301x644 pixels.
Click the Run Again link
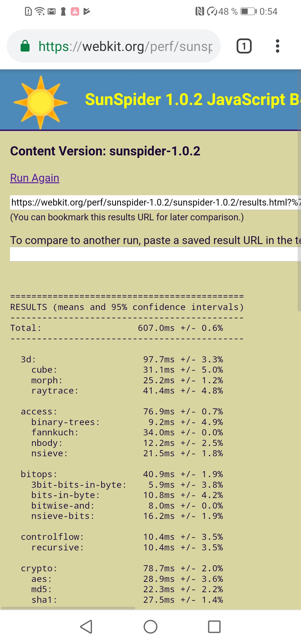(35, 178)
